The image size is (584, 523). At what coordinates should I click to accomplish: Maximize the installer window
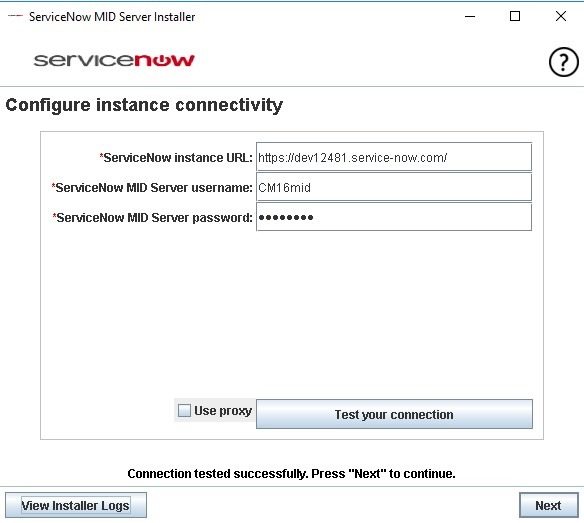515,16
